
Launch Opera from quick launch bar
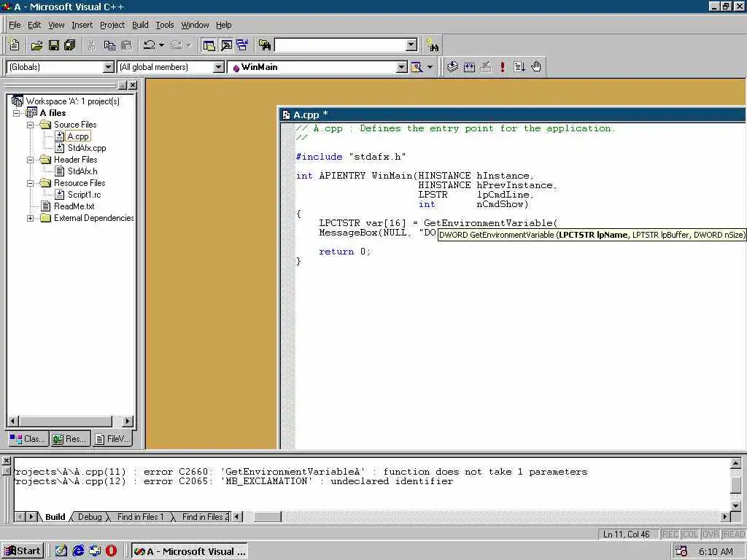click(x=111, y=551)
